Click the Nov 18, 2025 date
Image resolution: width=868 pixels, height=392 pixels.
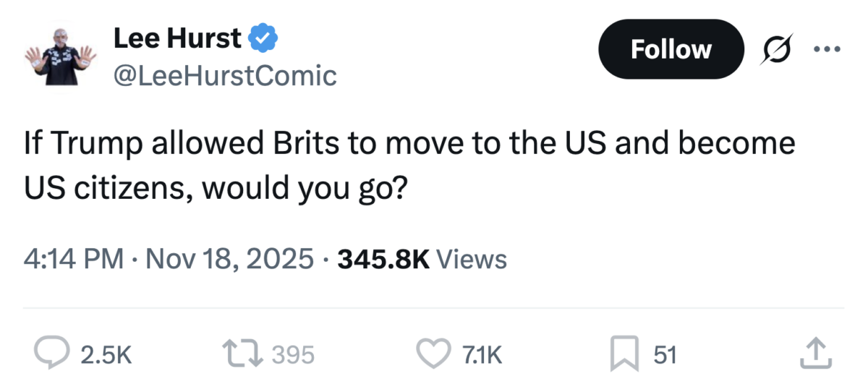point(229,258)
